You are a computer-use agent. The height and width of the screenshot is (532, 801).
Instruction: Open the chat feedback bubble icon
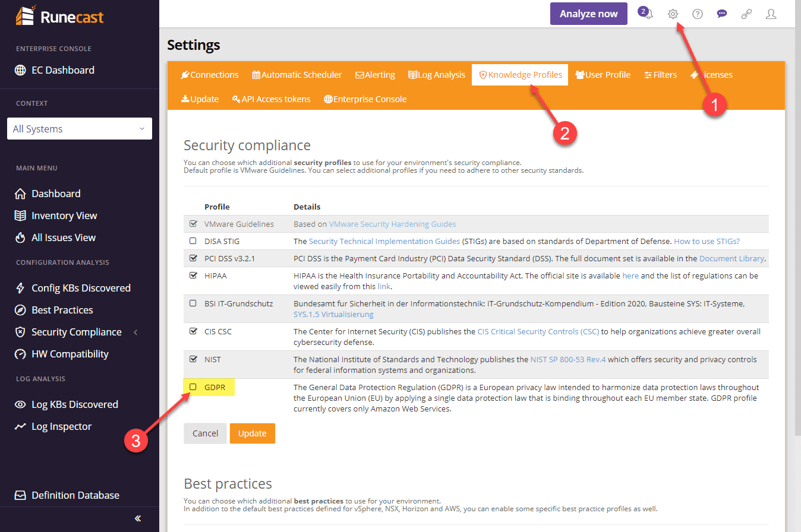coord(721,13)
